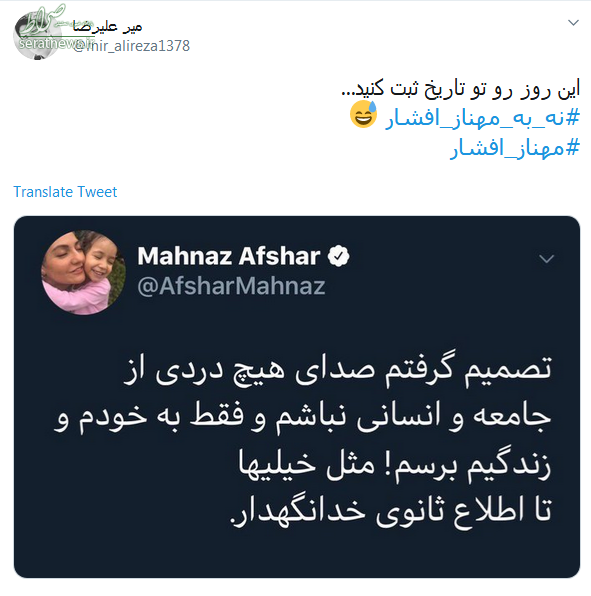Click the @mir_alireza1378 handle
This screenshot has height=596, width=591.
131,46
